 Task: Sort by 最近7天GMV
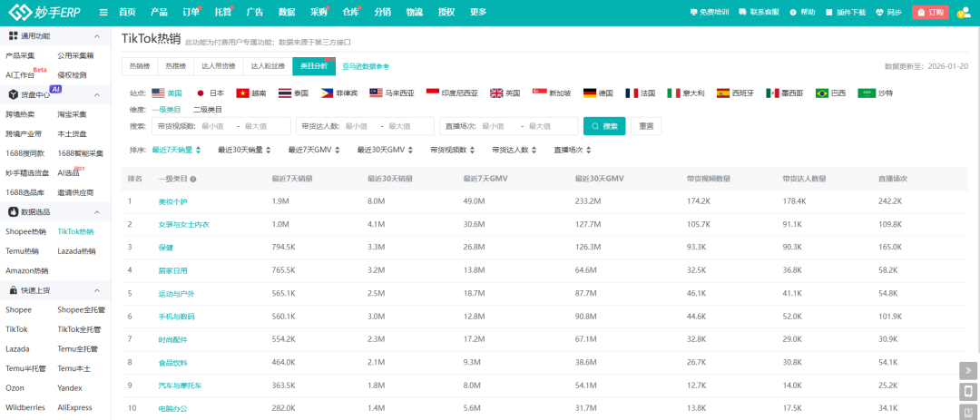pyautogui.click(x=314, y=150)
